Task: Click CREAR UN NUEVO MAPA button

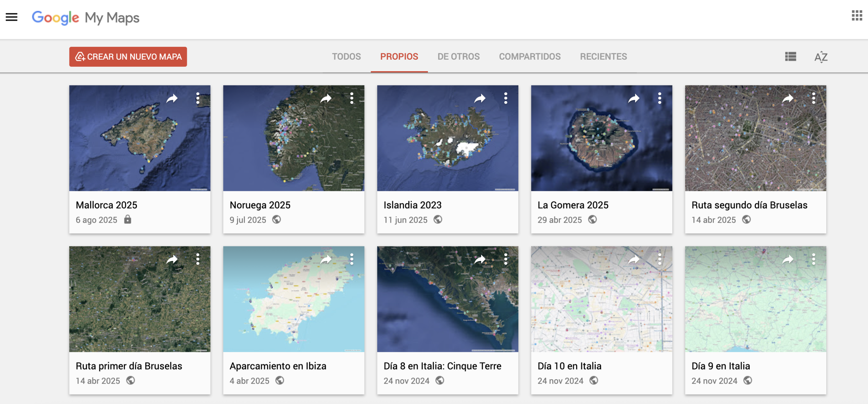Action: [128, 57]
